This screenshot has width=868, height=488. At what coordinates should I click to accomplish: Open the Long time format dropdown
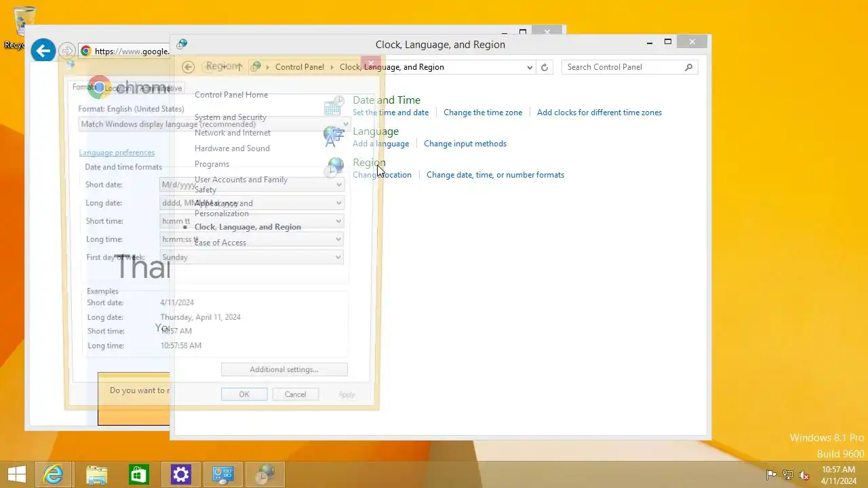coord(252,239)
